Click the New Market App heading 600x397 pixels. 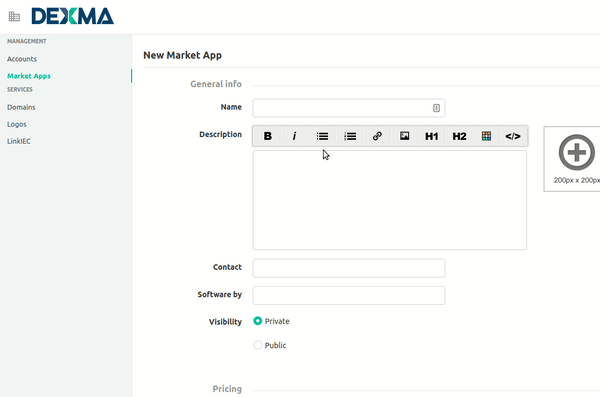coord(182,55)
